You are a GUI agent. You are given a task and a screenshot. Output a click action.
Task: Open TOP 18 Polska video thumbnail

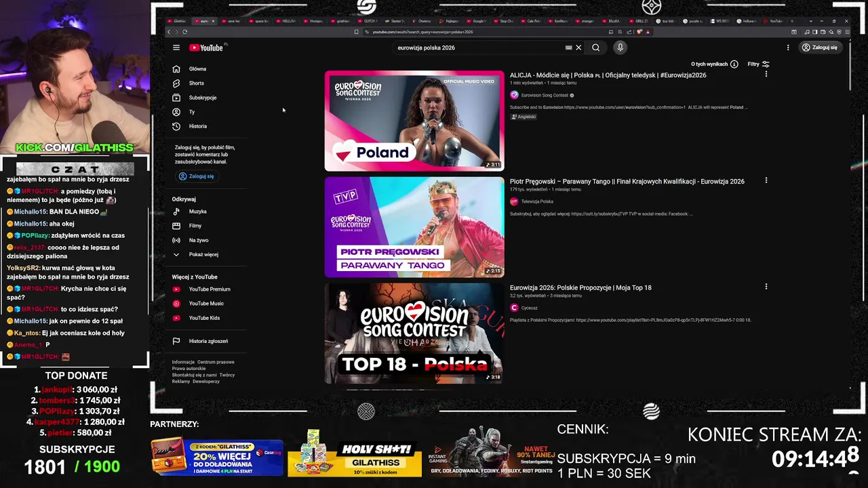click(414, 333)
